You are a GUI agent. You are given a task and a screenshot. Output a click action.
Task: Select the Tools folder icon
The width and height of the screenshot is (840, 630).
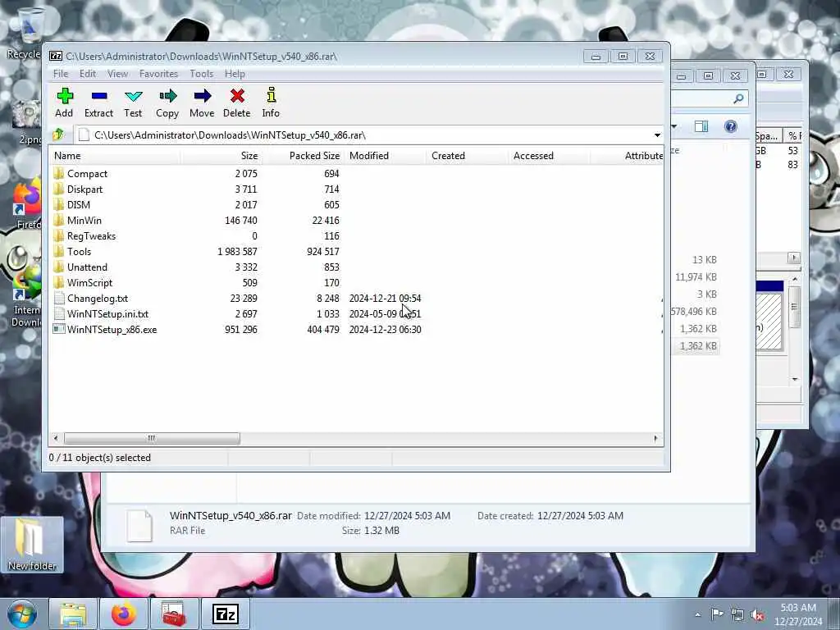pos(59,251)
